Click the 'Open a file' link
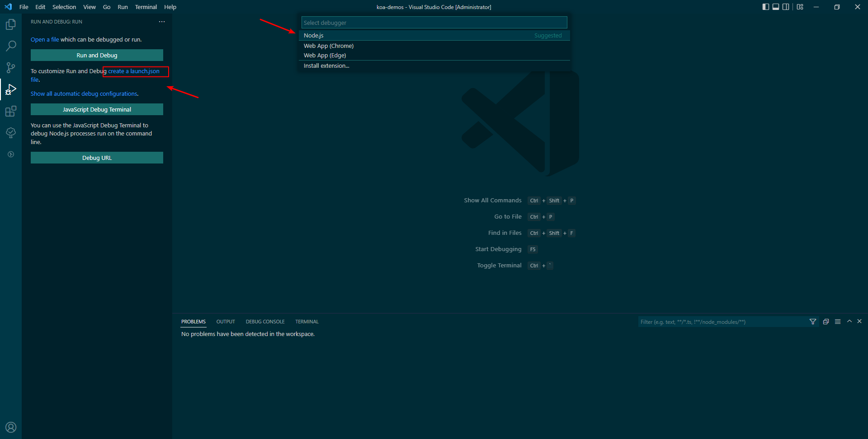 (x=45, y=40)
